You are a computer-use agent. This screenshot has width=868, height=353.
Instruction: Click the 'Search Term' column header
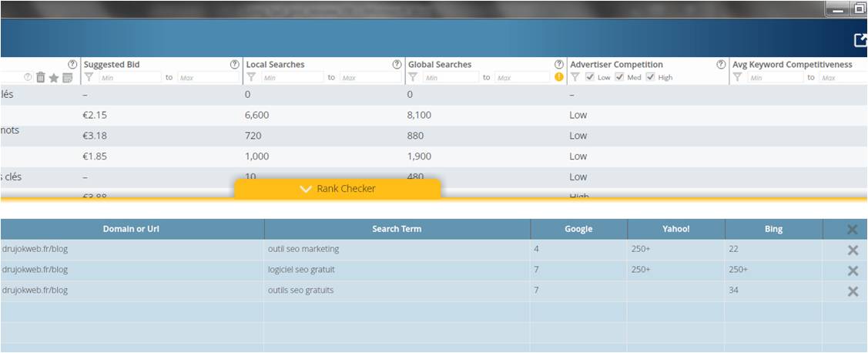click(397, 229)
